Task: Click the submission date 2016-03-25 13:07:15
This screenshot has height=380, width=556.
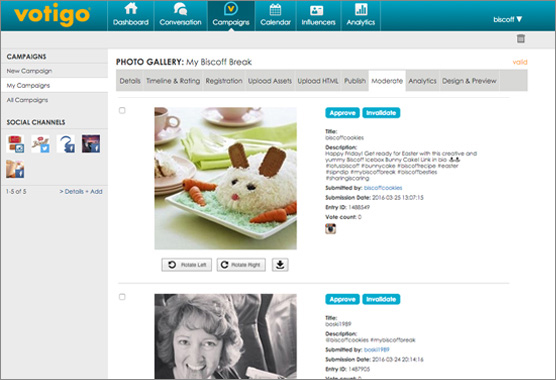Action: pyautogui.click(x=397, y=197)
